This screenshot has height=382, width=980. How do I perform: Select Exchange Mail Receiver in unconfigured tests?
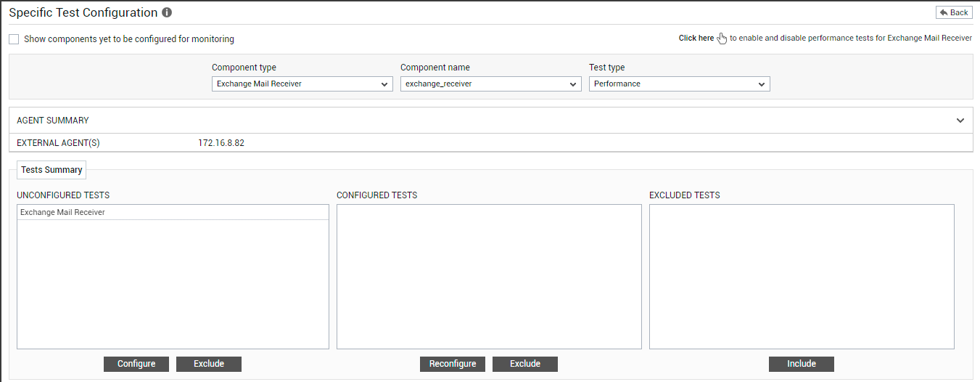[173, 213]
